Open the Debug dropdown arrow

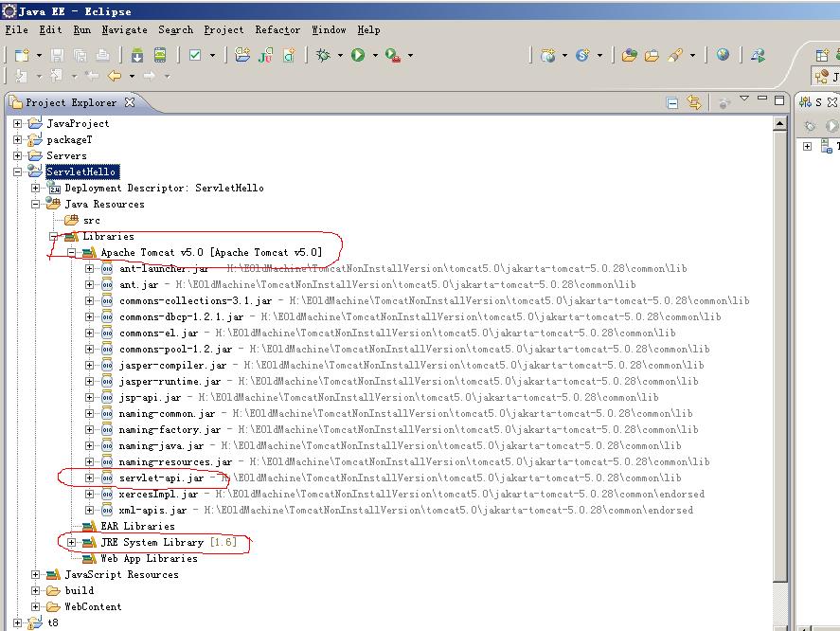pyautogui.click(x=340, y=55)
